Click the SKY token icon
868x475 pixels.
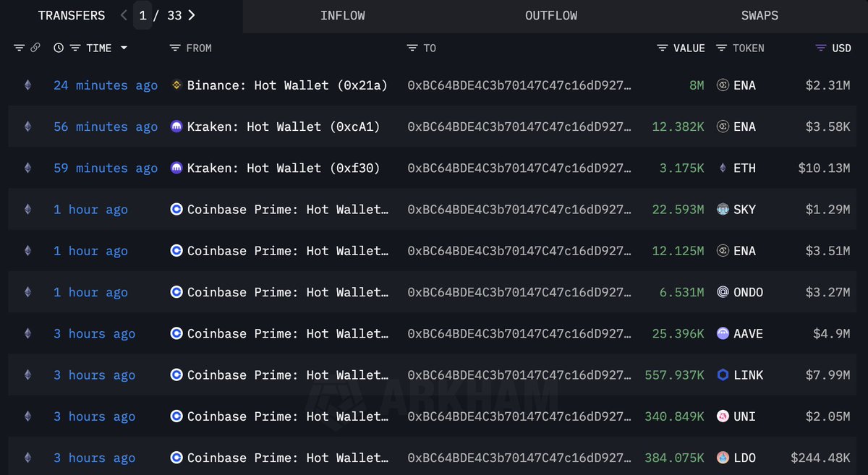723,210
